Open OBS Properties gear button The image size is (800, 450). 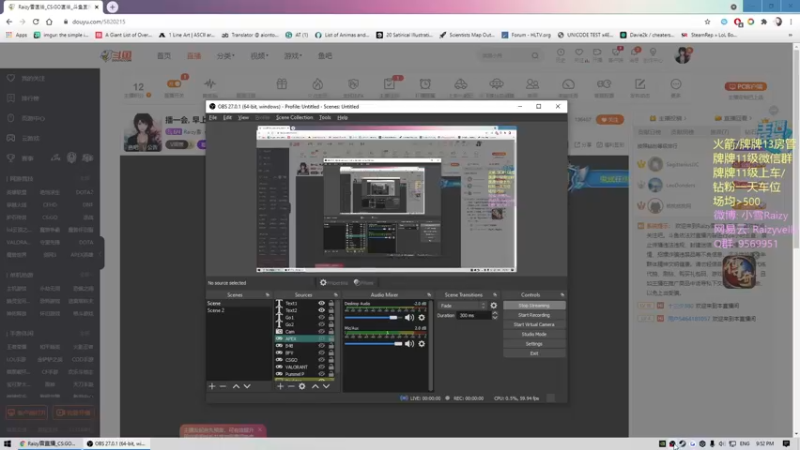334,283
